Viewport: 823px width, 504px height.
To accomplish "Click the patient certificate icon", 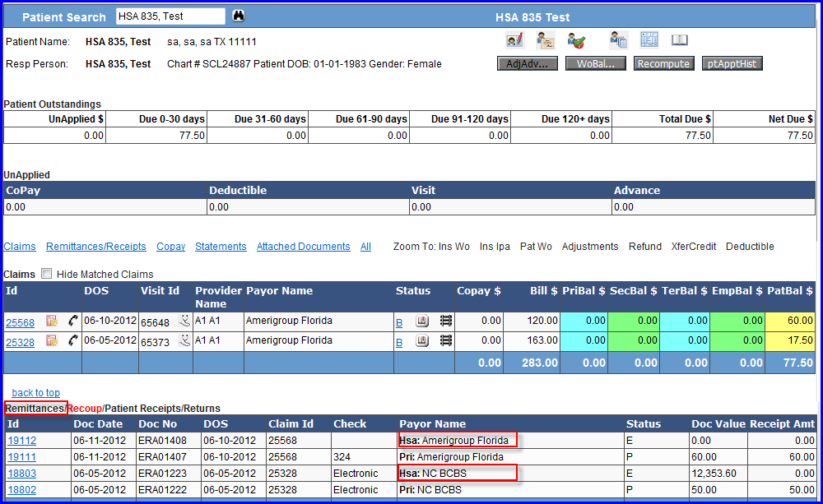I will pyautogui.click(x=546, y=39).
